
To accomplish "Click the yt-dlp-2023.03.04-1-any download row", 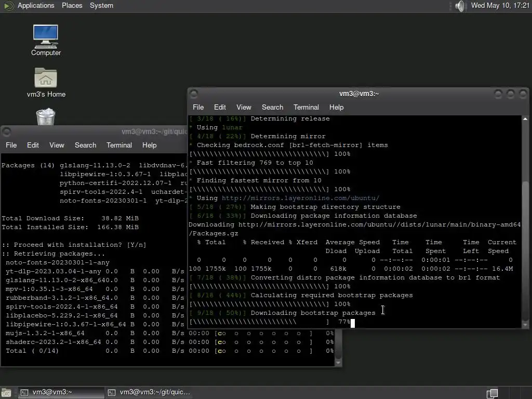I will [95, 271].
